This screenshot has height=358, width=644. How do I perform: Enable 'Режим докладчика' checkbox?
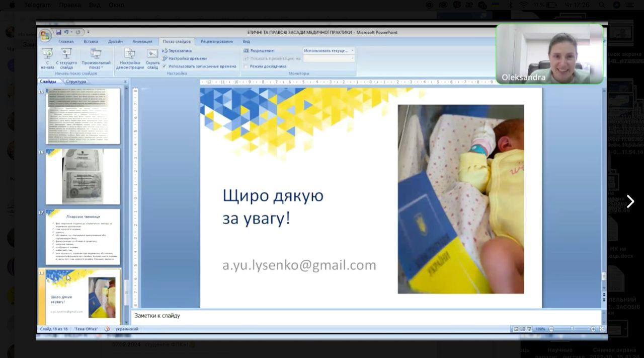(x=246, y=66)
